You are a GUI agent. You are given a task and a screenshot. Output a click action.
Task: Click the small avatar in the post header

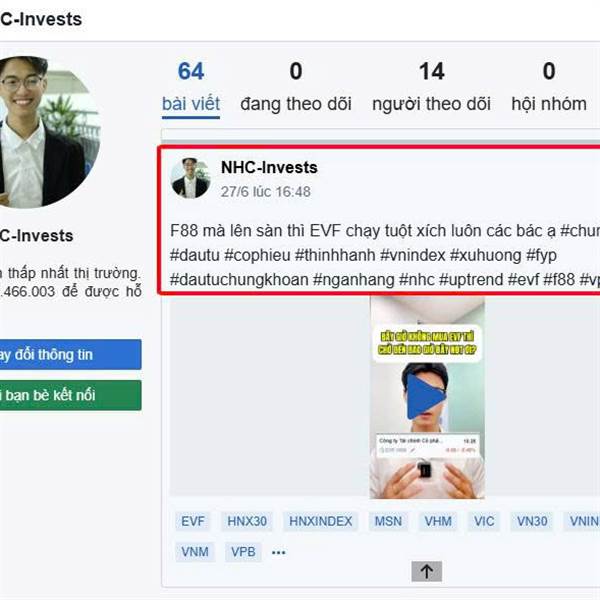click(191, 178)
